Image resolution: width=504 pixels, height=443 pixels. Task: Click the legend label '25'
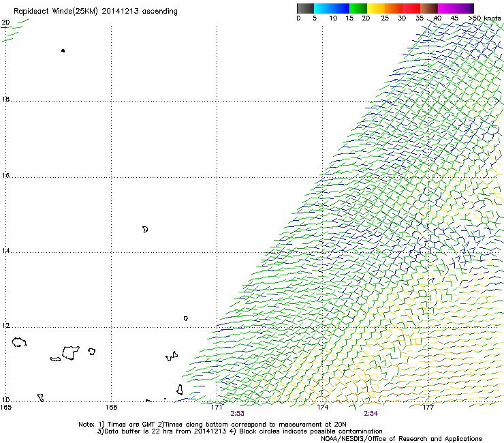pyautogui.click(x=385, y=18)
